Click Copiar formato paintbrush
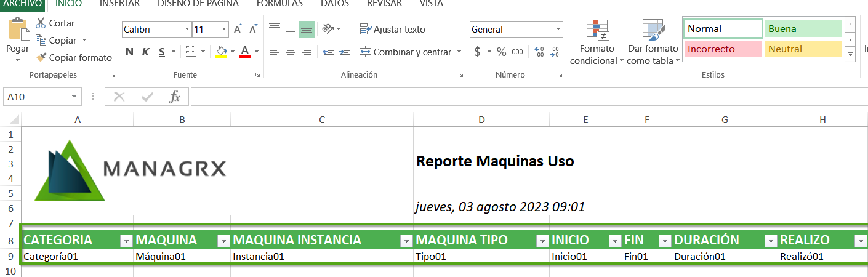 (74, 57)
